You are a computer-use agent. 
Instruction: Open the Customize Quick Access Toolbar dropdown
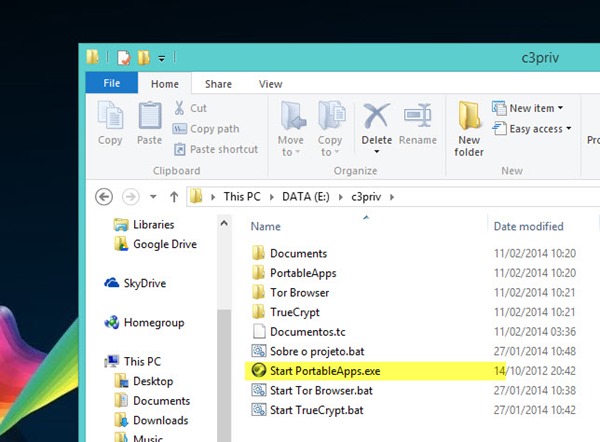coord(162,59)
